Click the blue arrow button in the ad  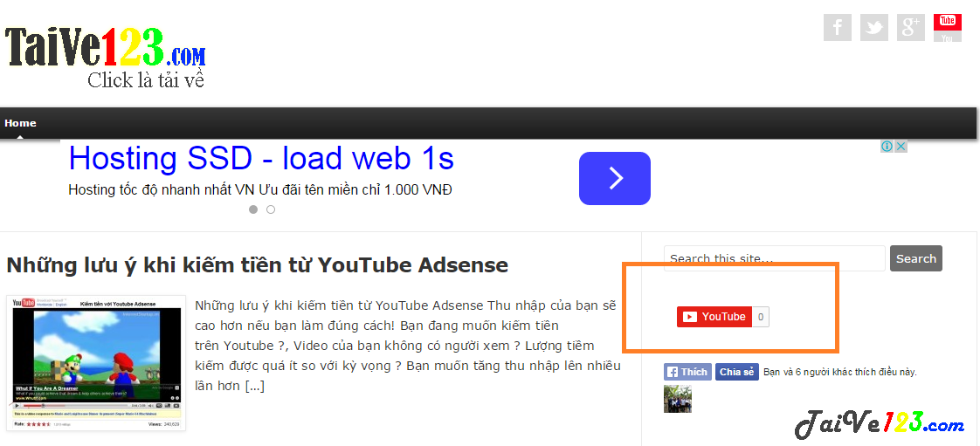[614, 179]
